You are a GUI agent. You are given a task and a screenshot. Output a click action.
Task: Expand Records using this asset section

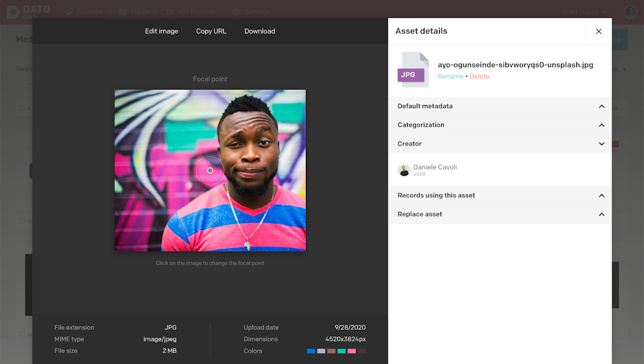click(x=500, y=196)
